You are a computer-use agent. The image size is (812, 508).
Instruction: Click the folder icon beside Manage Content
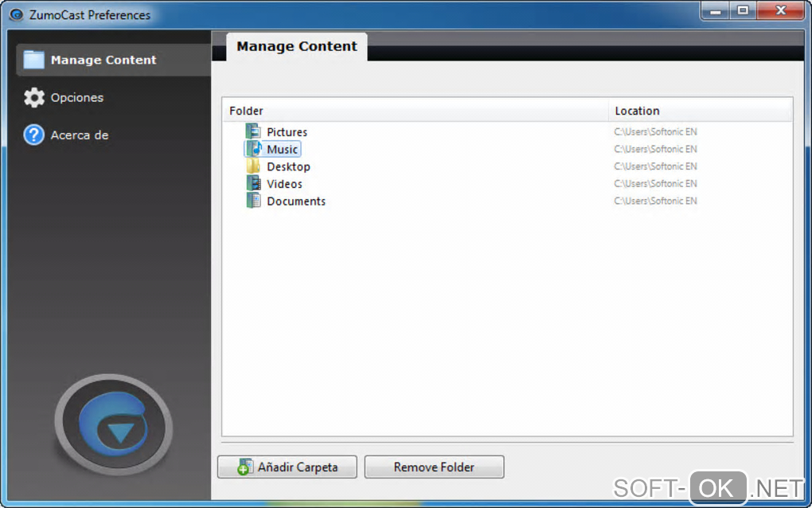point(33,60)
